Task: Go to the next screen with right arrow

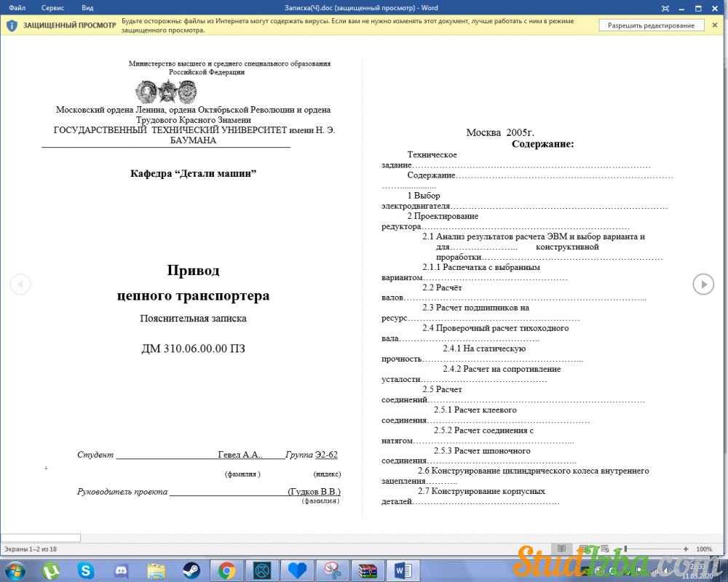Action: pyautogui.click(x=703, y=284)
